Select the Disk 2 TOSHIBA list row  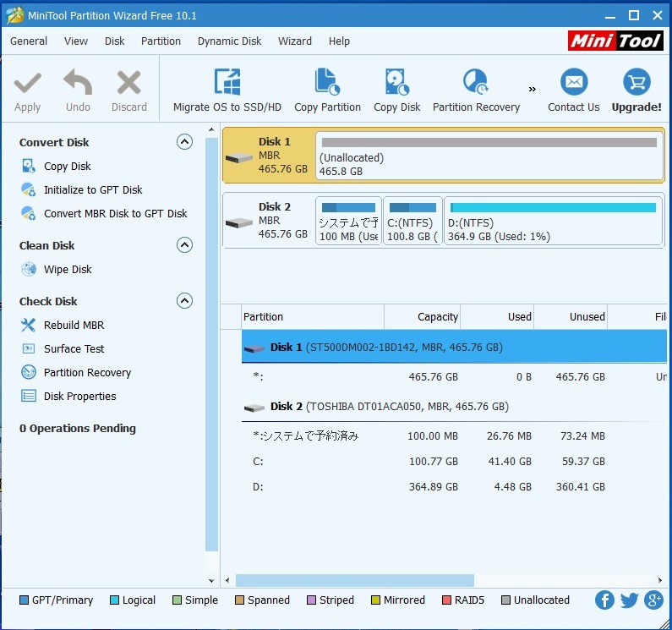click(x=454, y=406)
